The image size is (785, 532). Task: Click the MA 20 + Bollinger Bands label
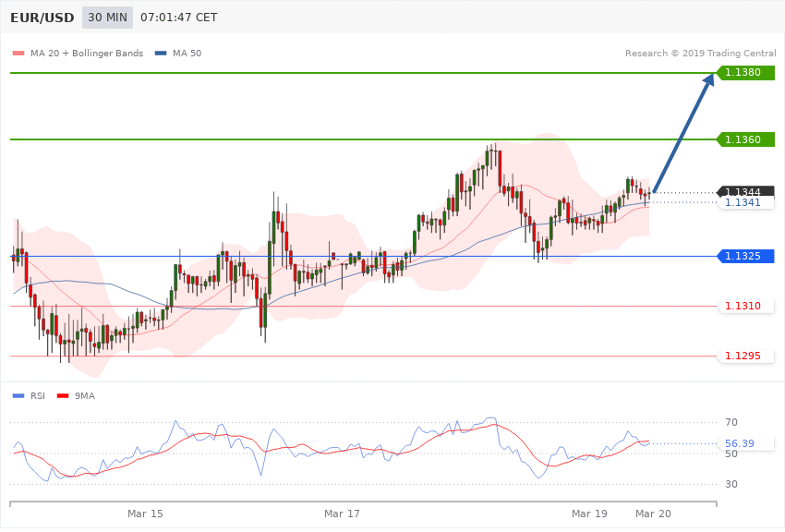[x=87, y=53]
